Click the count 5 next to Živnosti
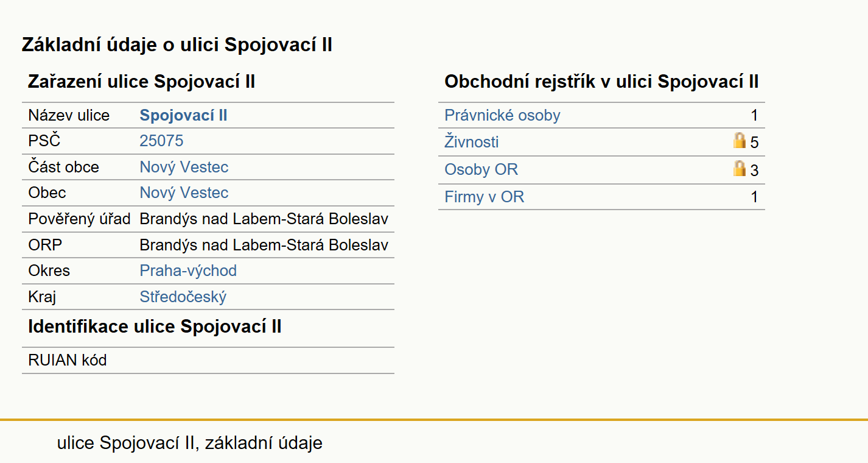The height and width of the screenshot is (463, 868). pos(755,143)
